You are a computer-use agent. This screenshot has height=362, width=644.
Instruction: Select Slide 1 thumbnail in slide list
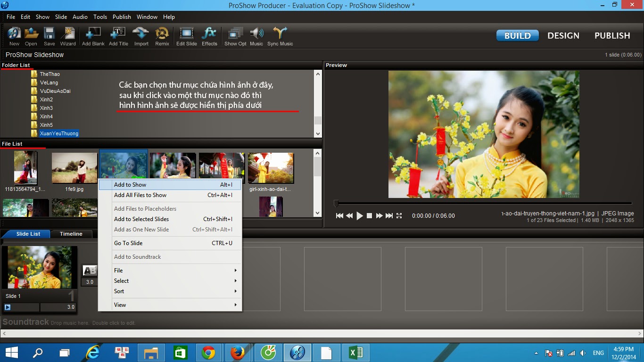[x=40, y=267]
